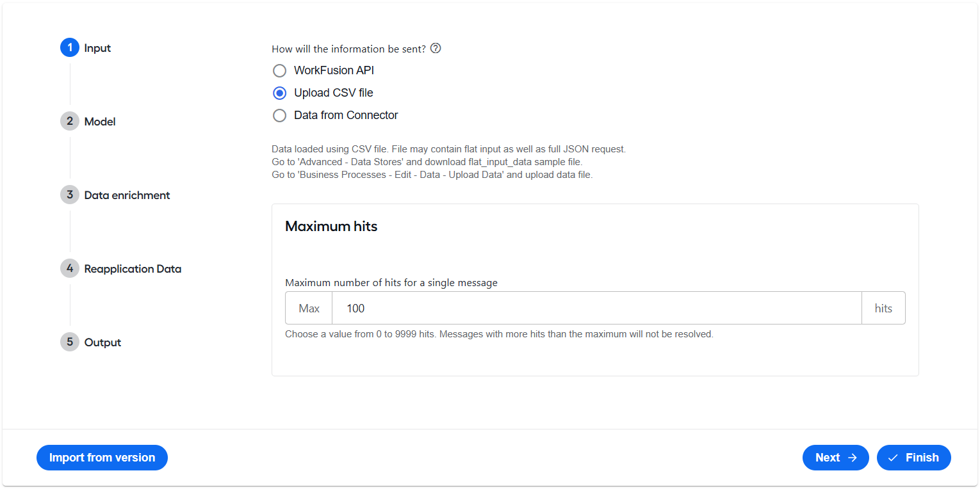Image resolution: width=980 pixels, height=489 pixels.
Task: Focus the maximum hits input field
Action: [596, 309]
